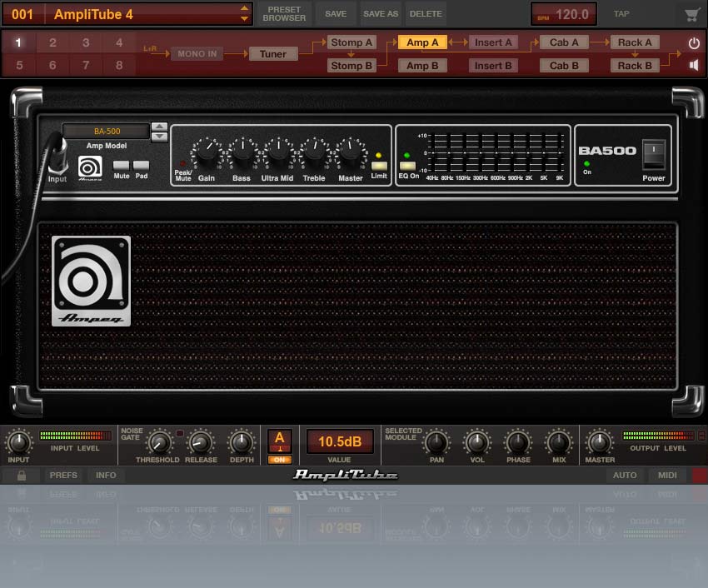Screen dimensions: 708x588
Task: Adjust the 40Hz graphic EQ slider
Action: tap(432, 153)
